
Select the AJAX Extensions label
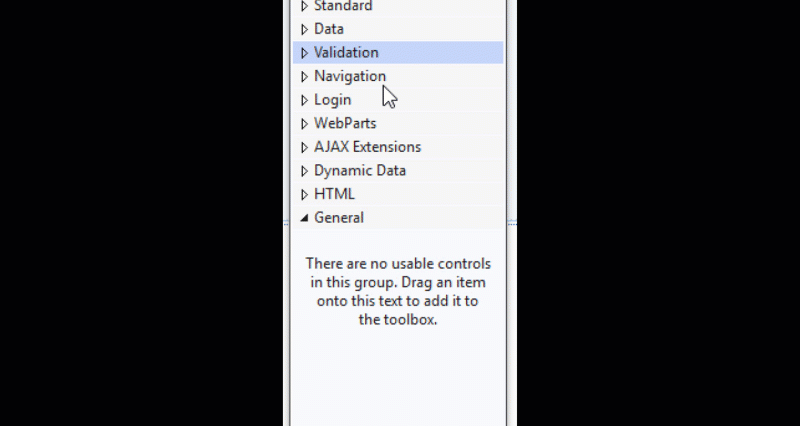(x=367, y=147)
